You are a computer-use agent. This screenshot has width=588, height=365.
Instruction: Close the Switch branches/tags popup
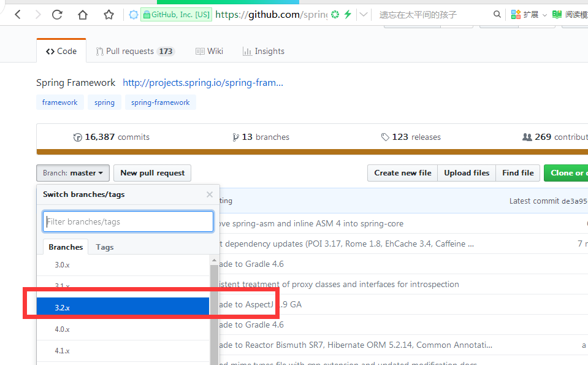(x=210, y=194)
